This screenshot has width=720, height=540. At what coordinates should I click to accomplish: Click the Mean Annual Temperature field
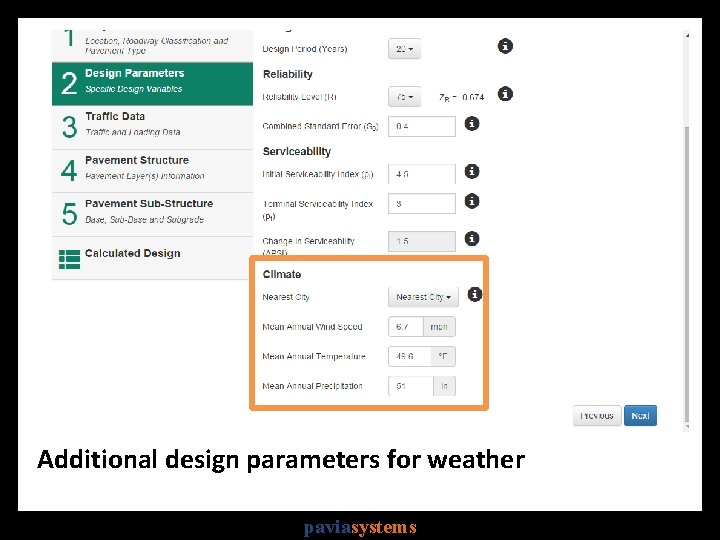(410, 356)
